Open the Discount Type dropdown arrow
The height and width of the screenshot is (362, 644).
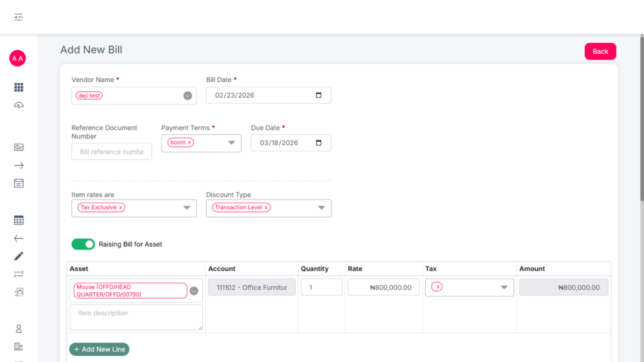tap(321, 208)
